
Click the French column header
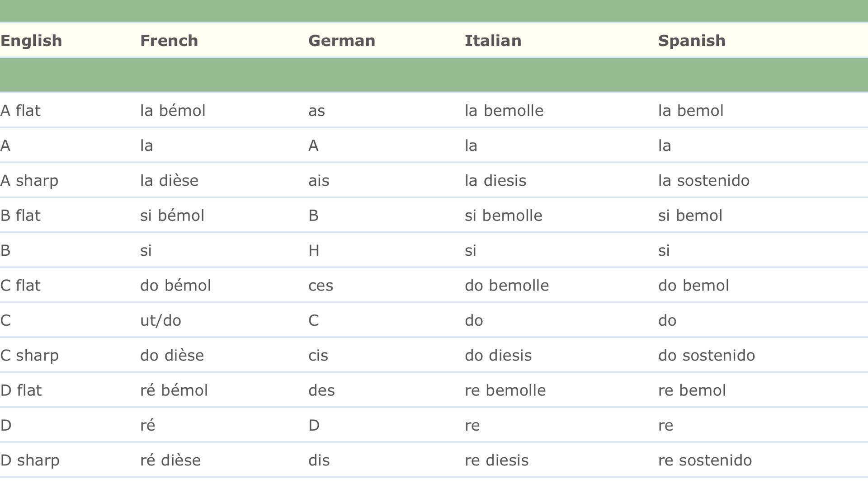(169, 41)
